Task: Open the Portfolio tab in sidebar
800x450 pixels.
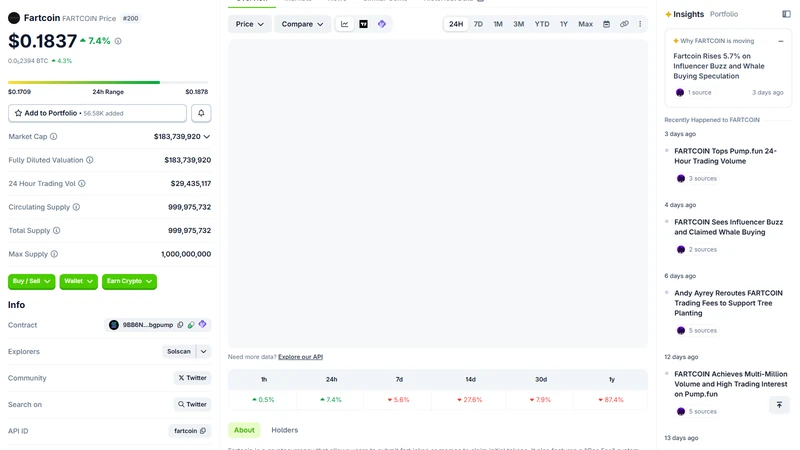Action: point(724,14)
